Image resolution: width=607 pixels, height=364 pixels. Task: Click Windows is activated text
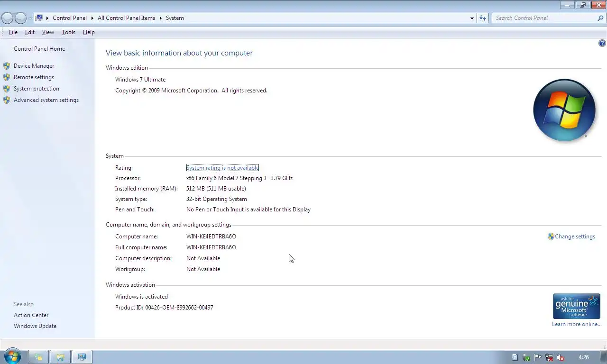tap(141, 297)
